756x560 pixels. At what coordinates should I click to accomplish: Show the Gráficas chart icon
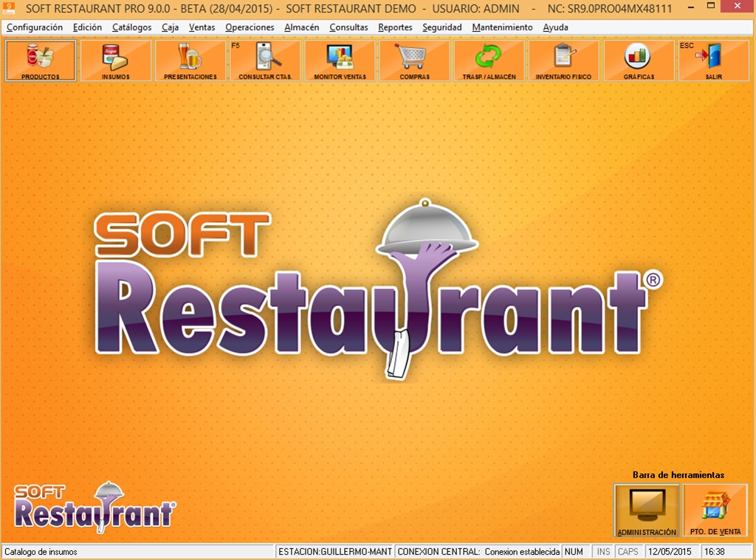[639, 61]
